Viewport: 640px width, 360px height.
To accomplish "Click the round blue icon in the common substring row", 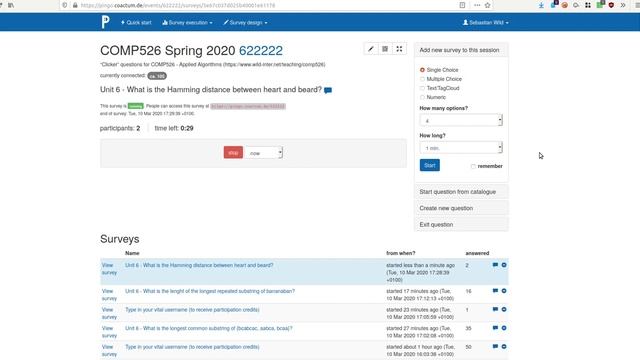I will [504, 328].
